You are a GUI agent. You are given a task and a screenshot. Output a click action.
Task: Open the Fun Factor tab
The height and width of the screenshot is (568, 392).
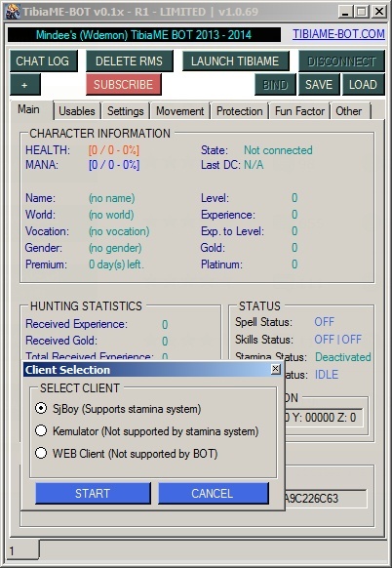pos(299,111)
